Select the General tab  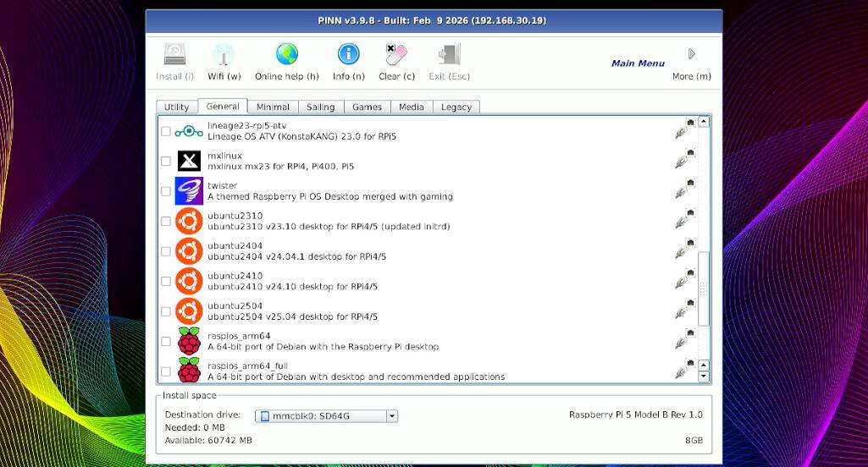(x=223, y=107)
